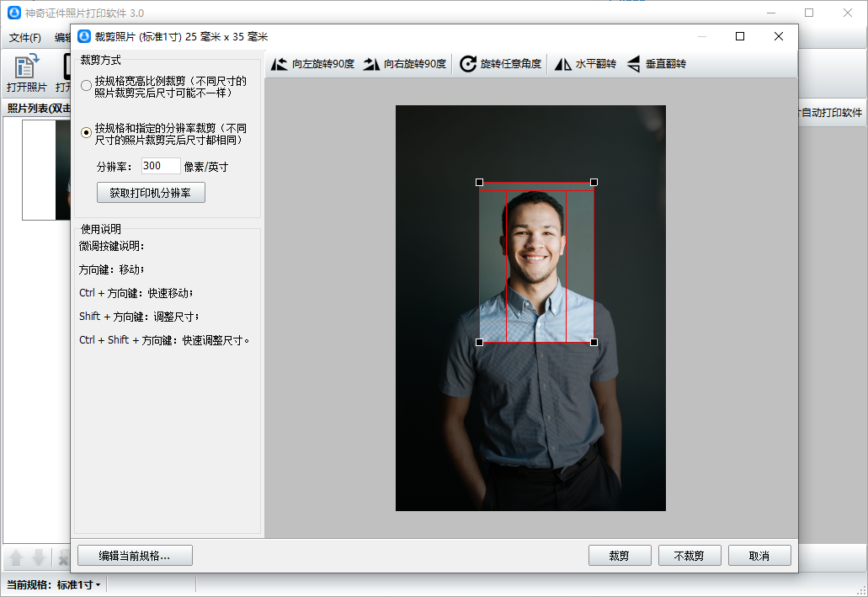Click the move-down arrow under photo list
The image size is (868, 597).
[38, 557]
